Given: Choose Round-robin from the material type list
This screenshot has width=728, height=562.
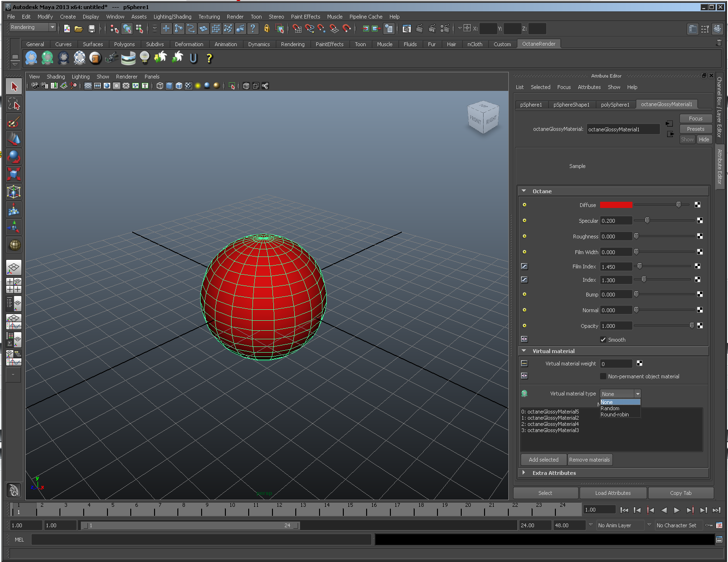Looking at the screenshot, I should click(621, 414).
